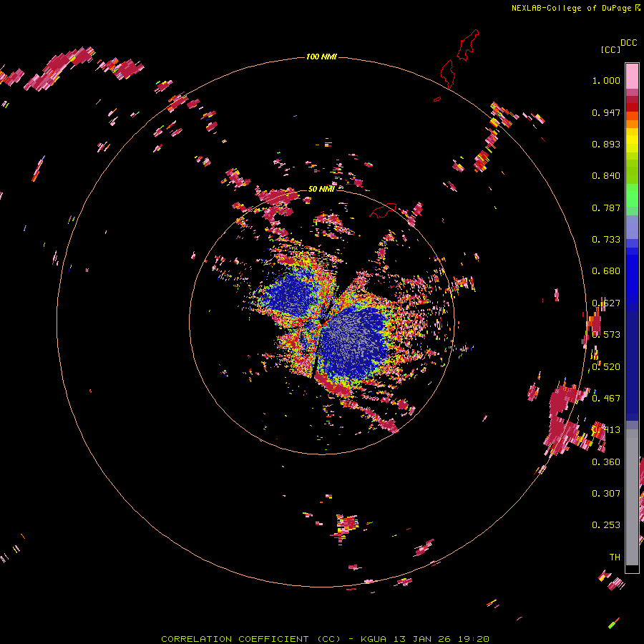The image size is (644, 644).
Task: Click the radar site center point
Action: tap(323, 323)
